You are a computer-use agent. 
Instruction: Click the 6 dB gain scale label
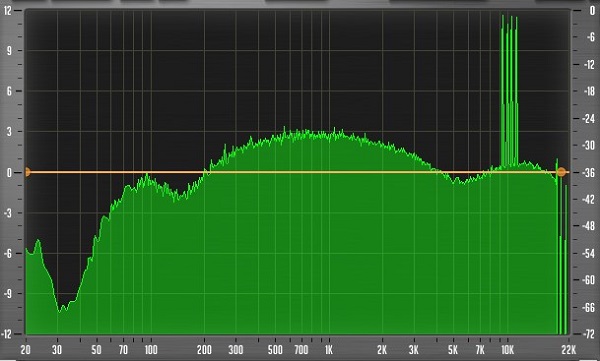(x=9, y=91)
